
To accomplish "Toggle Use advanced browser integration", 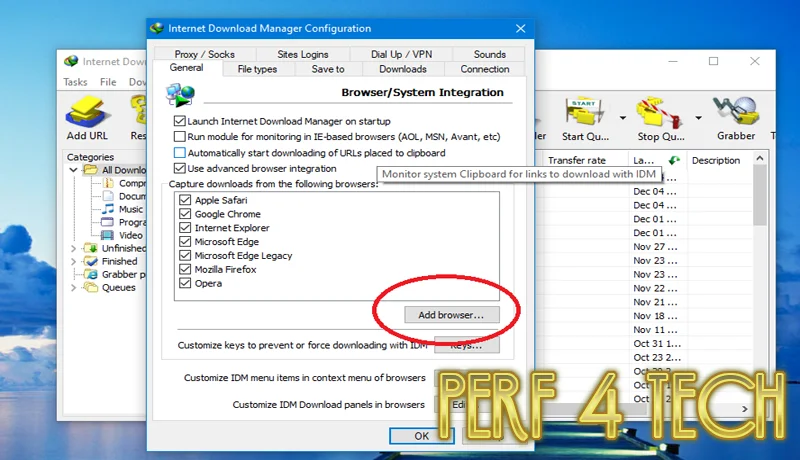I will 179,168.
